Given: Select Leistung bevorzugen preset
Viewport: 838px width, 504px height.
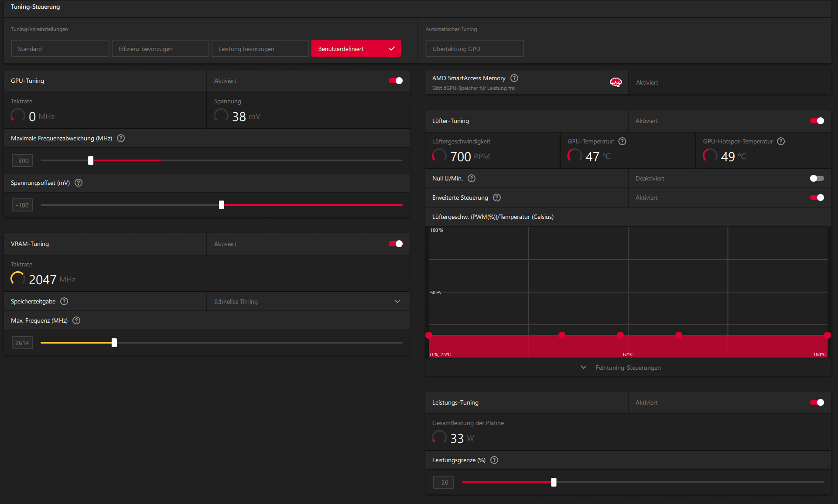Looking at the screenshot, I should pyautogui.click(x=260, y=48).
